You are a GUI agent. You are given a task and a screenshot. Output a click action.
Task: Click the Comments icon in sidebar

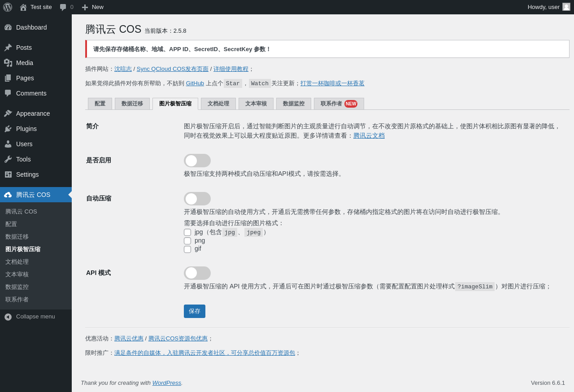(x=8, y=93)
